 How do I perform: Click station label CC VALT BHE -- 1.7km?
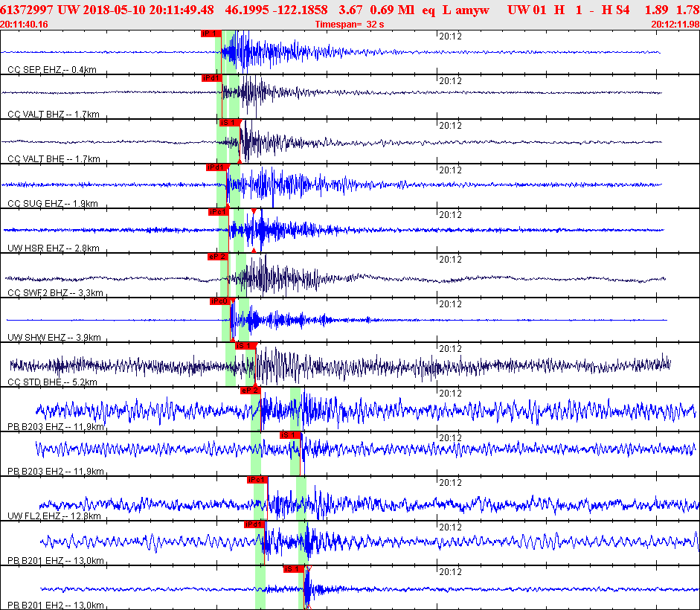tap(54, 159)
